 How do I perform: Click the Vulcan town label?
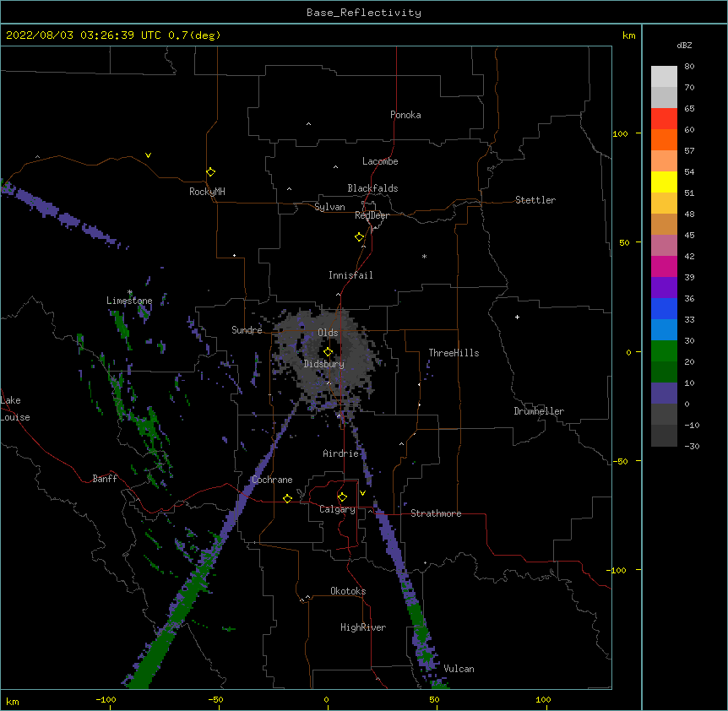[459, 669]
